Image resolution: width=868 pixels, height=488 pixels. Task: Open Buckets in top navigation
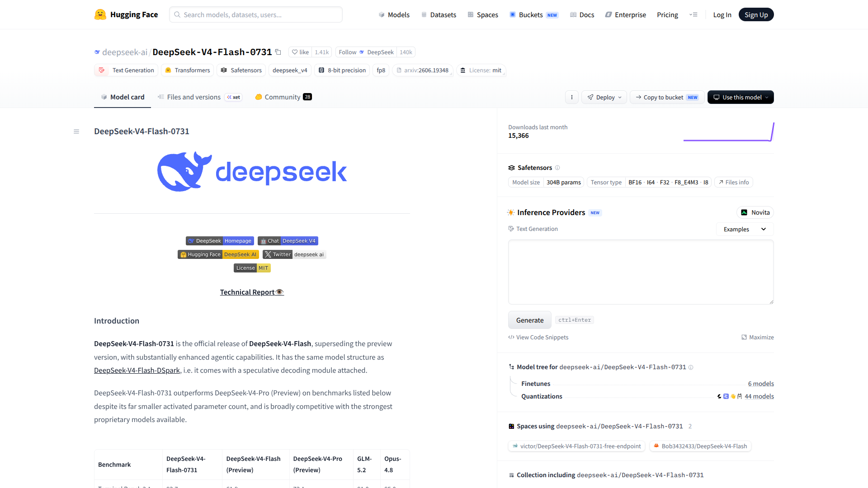[534, 14]
